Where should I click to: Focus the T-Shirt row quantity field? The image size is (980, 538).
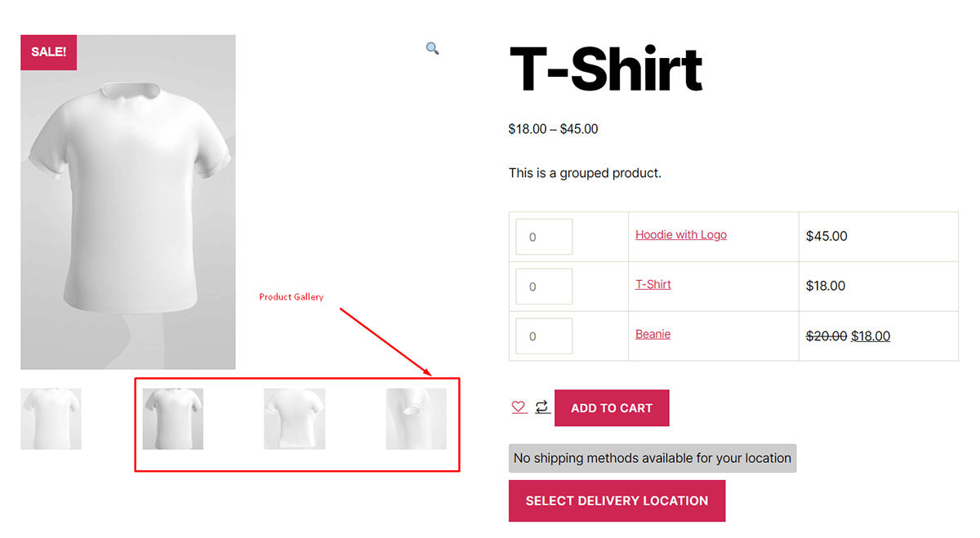click(x=544, y=287)
